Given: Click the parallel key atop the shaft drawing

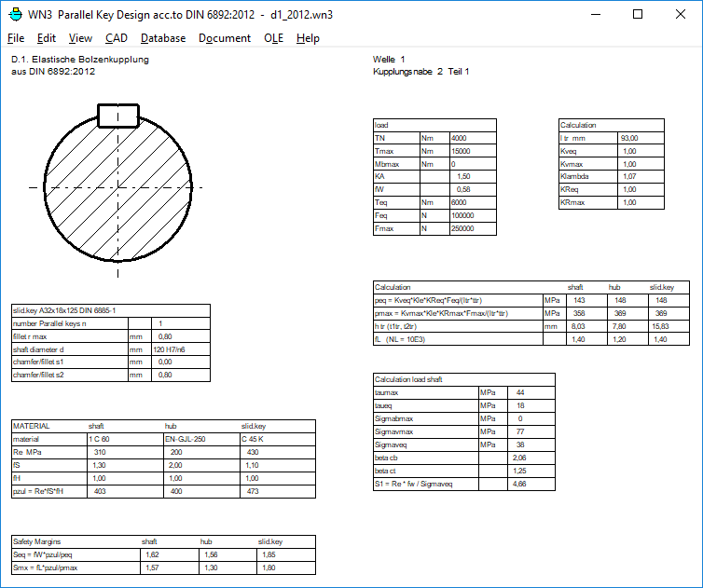Looking at the screenshot, I should pos(118,115).
